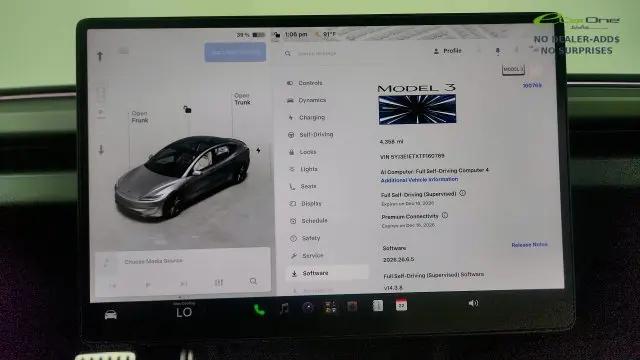Tap the 4,358 mi odometer reading

[x=391, y=142]
